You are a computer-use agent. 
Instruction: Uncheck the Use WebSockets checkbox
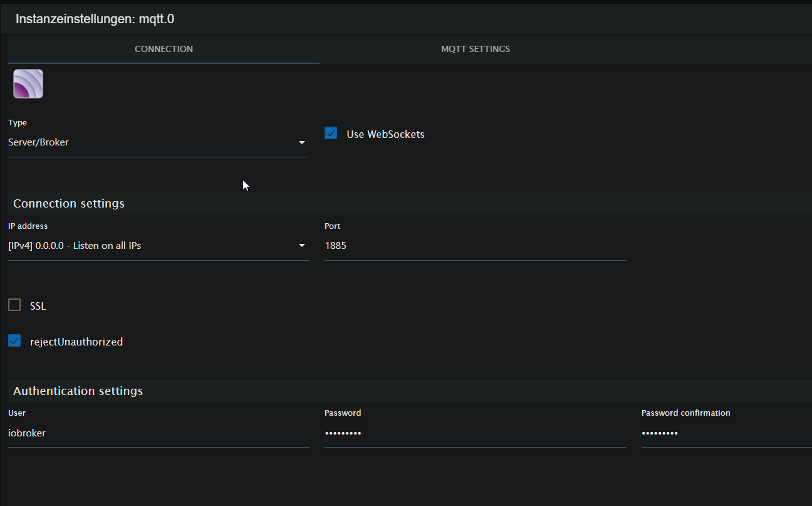coord(331,134)
